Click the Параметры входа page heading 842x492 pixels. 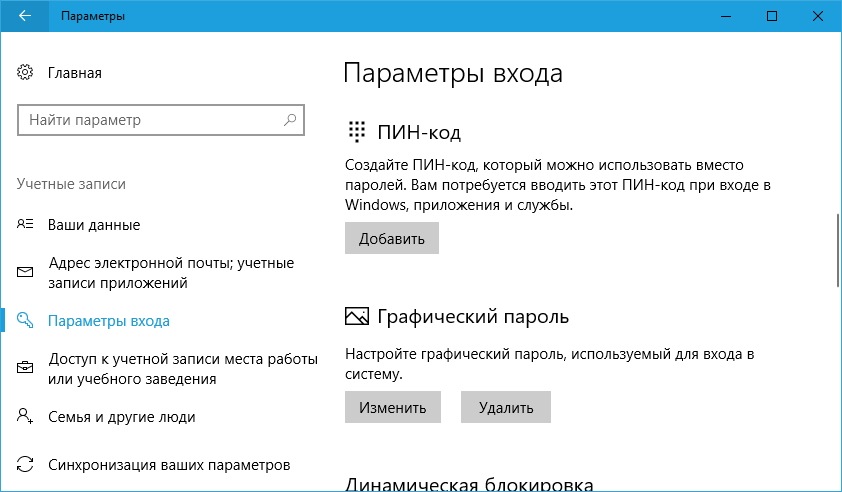click(x=453, y=74)
